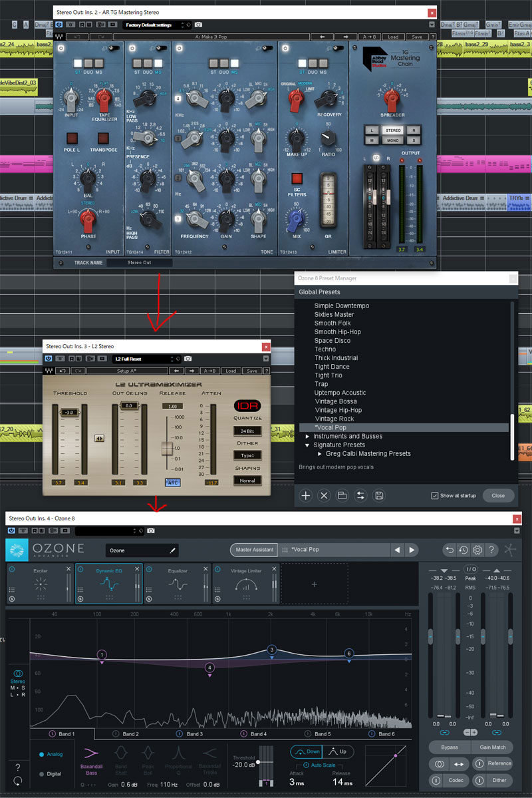Open Ozone help question mark icon
Image resolution: width=532 pixels, height=798 pixels.
[x=491, y=550]
